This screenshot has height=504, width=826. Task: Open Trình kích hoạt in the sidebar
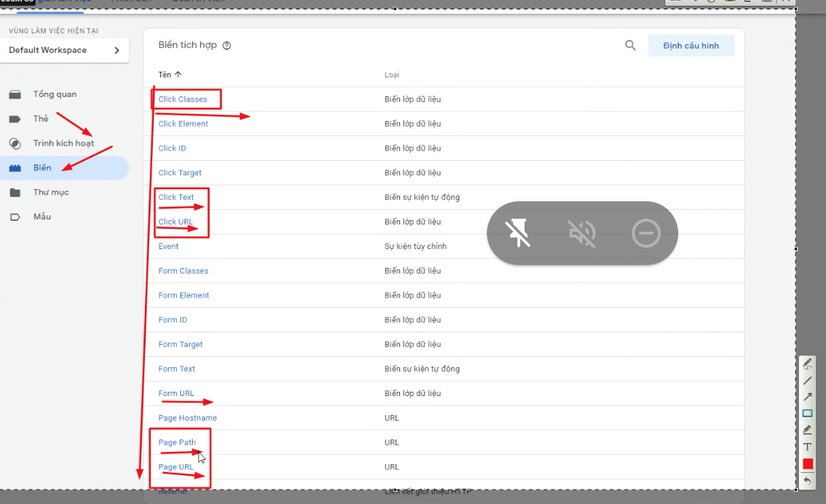tap(63, 143)
